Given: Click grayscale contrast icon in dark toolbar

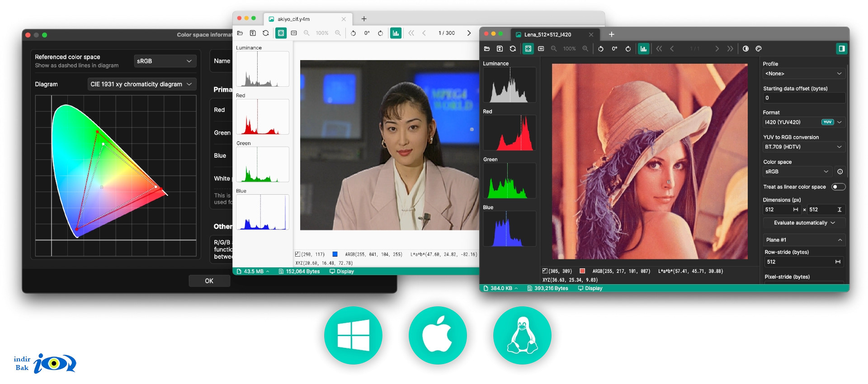Looking at the screenshot, I should (745, 49).
